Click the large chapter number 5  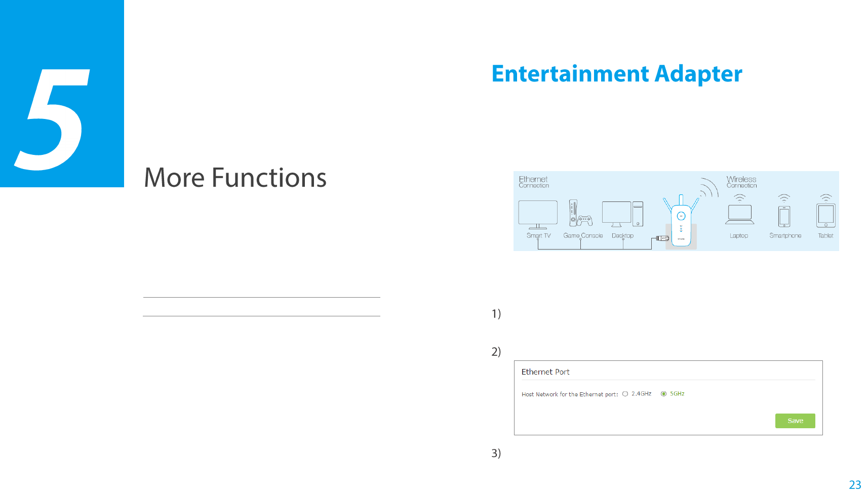[x=52, y=119]
